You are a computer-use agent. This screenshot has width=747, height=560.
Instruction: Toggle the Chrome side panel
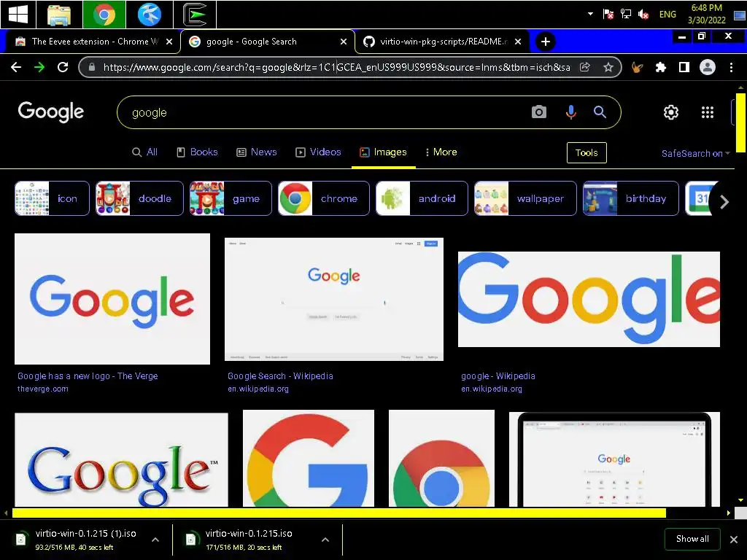tap(684, 67)
